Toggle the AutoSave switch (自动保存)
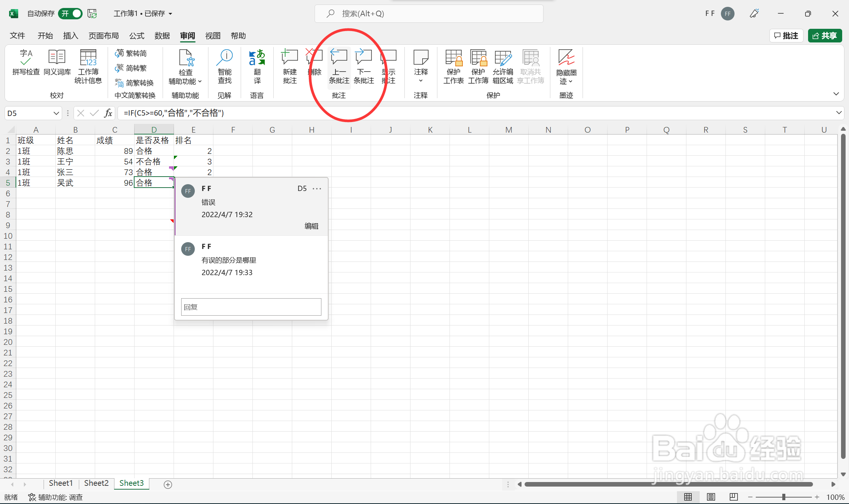Image resolution: width=849 pixels, height=504 pixels. 70,14
